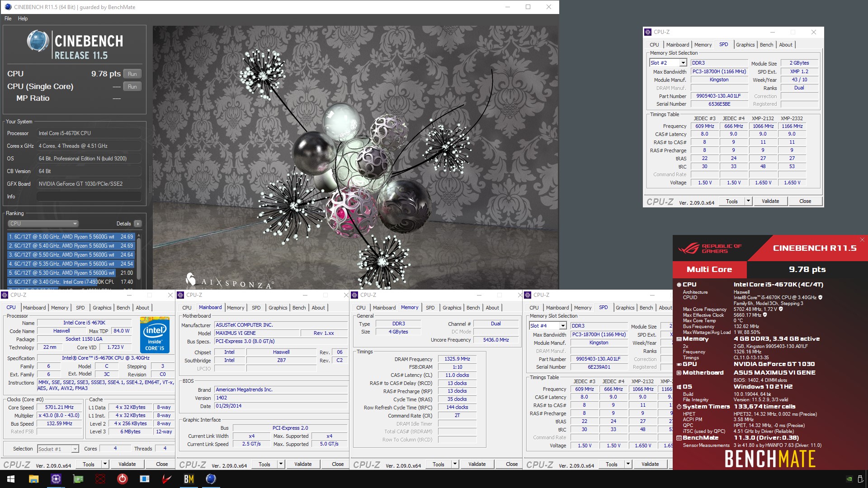Click BIOS Version field 1402

280,398
